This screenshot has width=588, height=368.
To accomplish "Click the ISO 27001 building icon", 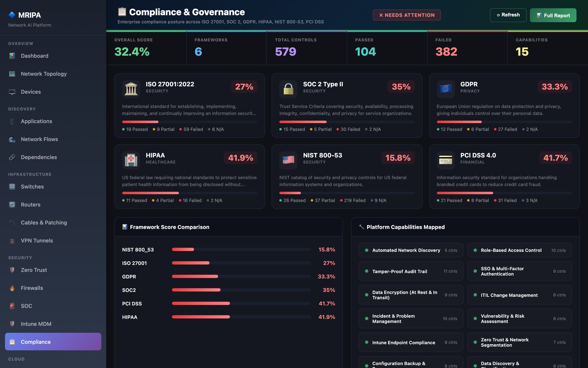I will tap(131, 89).
